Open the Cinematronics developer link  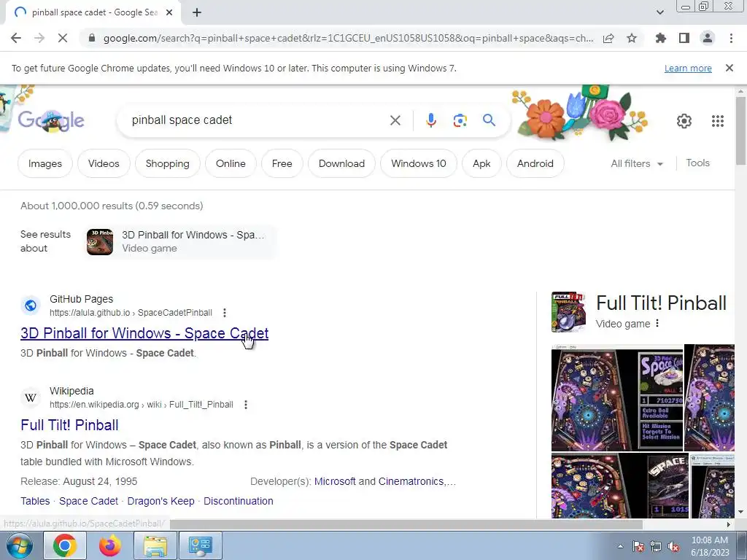tap(411, 481)
